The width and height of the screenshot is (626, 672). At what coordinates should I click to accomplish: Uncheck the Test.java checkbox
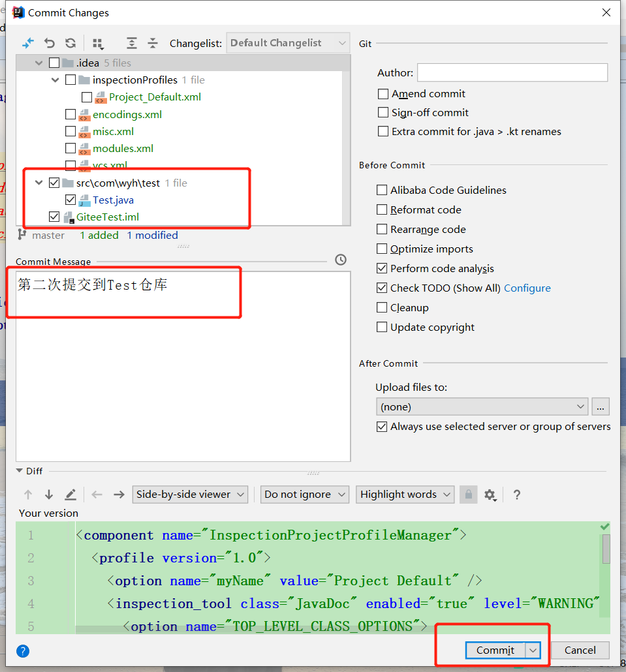pyautogui.click(x=70, y=200)
